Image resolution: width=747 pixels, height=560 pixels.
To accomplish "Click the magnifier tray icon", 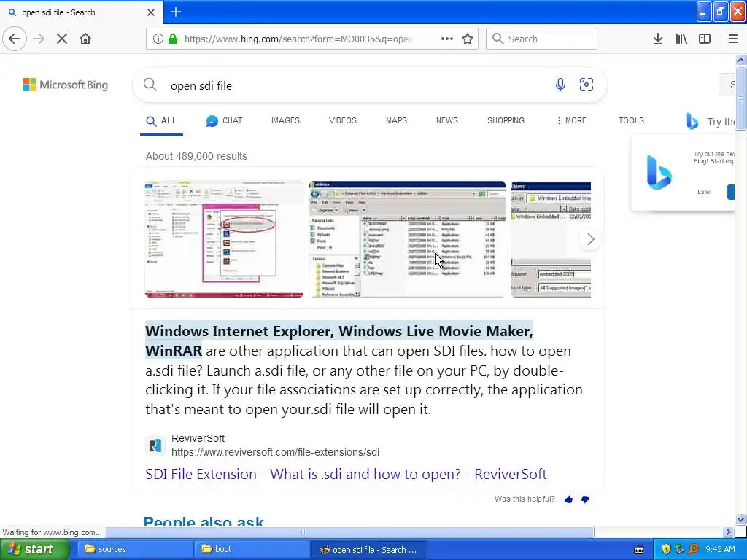I will [693, 549].
